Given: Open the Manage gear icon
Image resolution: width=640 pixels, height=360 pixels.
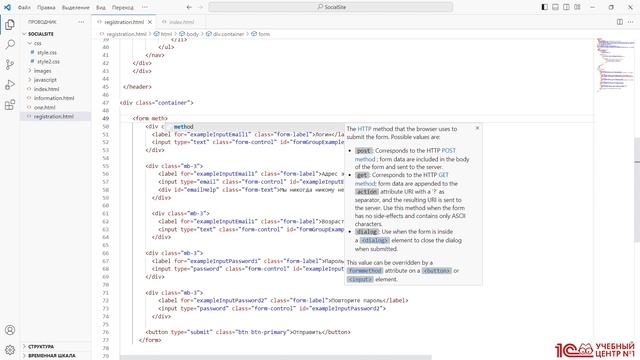Looking at the screenshot, I should [x=10, y=350].
